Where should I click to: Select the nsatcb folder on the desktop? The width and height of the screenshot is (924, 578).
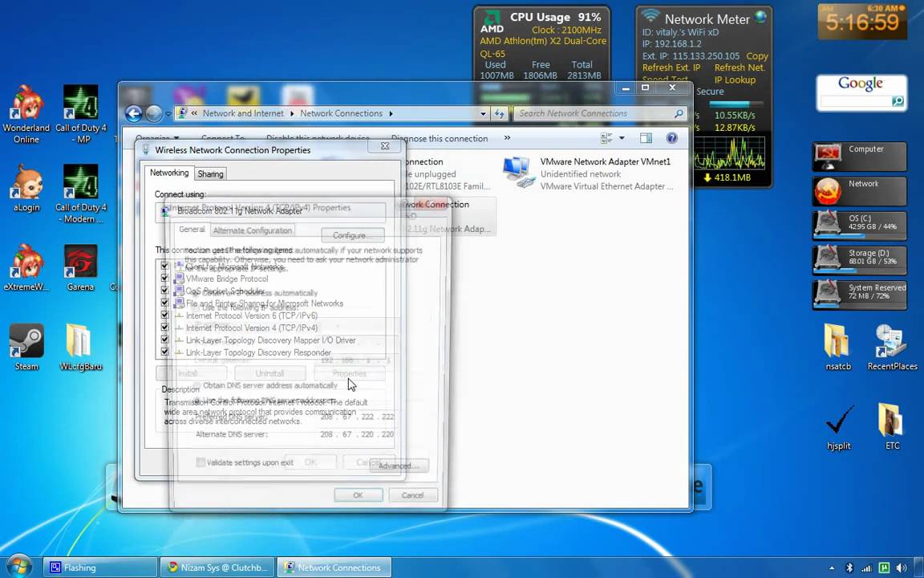click(x=837, y=348)
